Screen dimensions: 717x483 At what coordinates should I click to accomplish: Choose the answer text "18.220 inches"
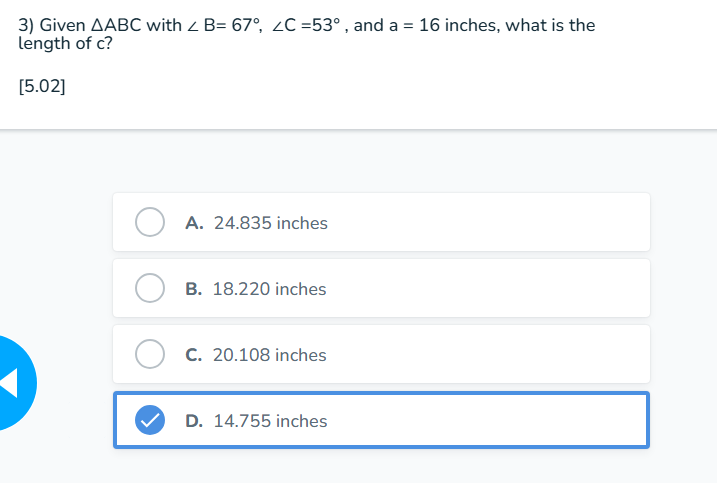click(x=269, y=289)
